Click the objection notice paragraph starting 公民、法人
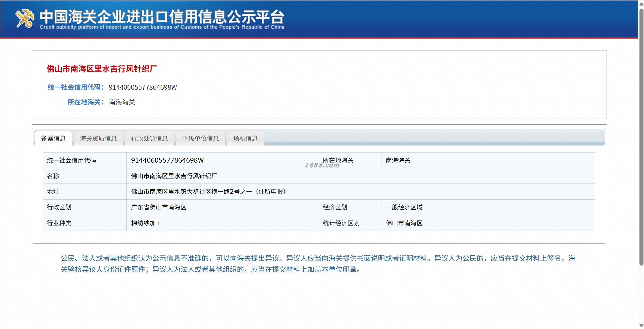The width and height of the screenshot is (644, 329). coord(318,264)
